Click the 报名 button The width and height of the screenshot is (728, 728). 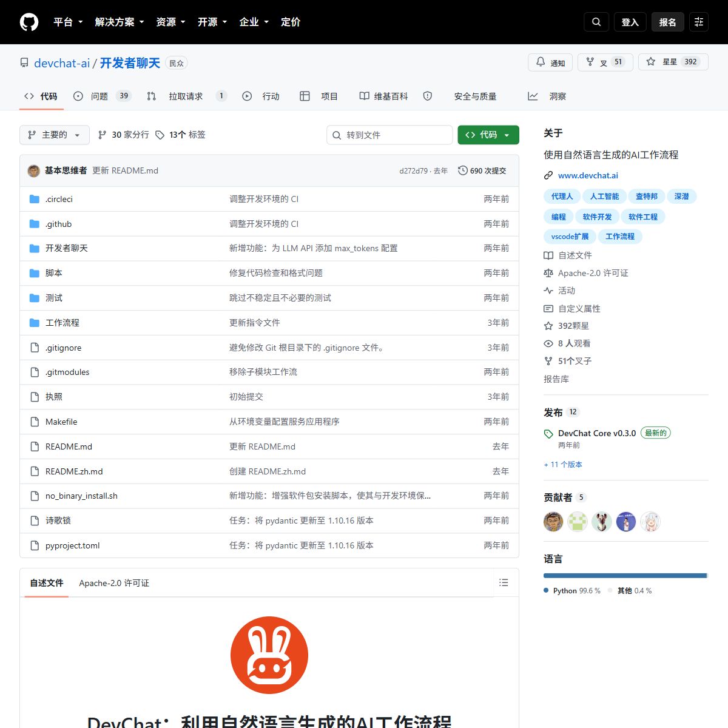[668, 22]
